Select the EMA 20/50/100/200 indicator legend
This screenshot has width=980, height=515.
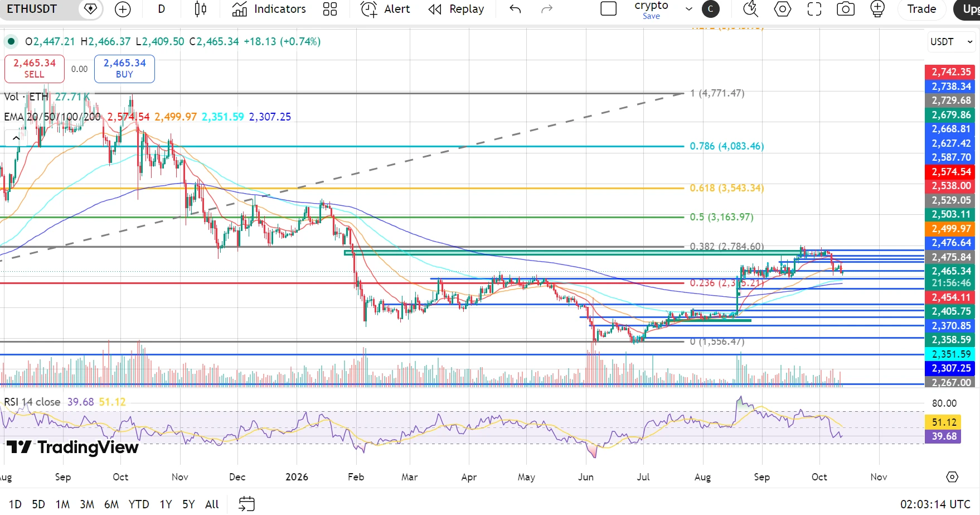(52, 117)
